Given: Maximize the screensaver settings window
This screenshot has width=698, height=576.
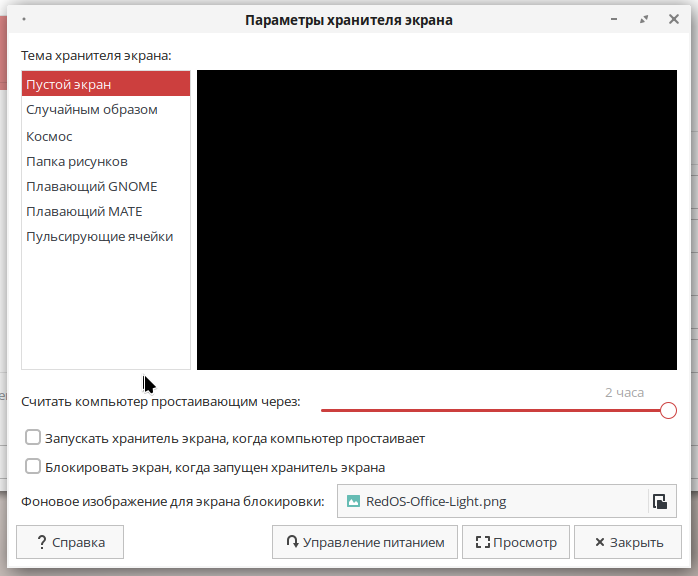Looking at the screenshot, I should pos(645,19).
